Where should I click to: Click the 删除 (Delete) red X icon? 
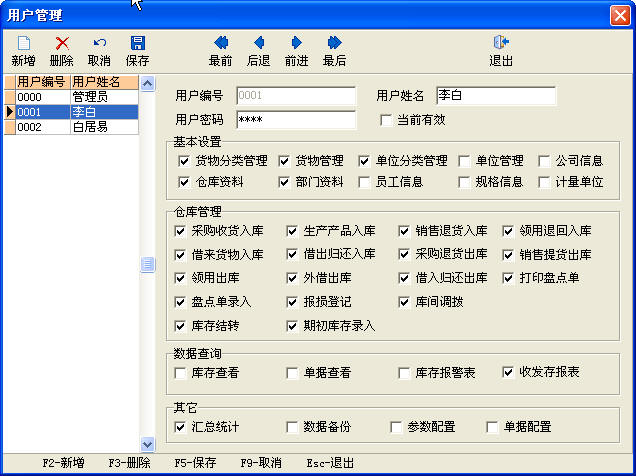(61, 43)
